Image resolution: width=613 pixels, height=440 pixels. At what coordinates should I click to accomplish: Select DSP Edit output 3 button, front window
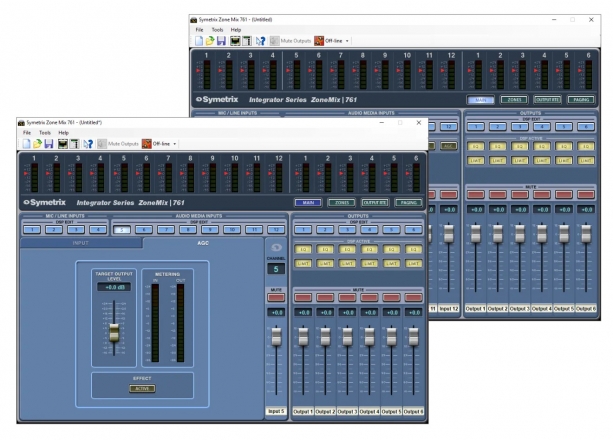coord(347,230)
